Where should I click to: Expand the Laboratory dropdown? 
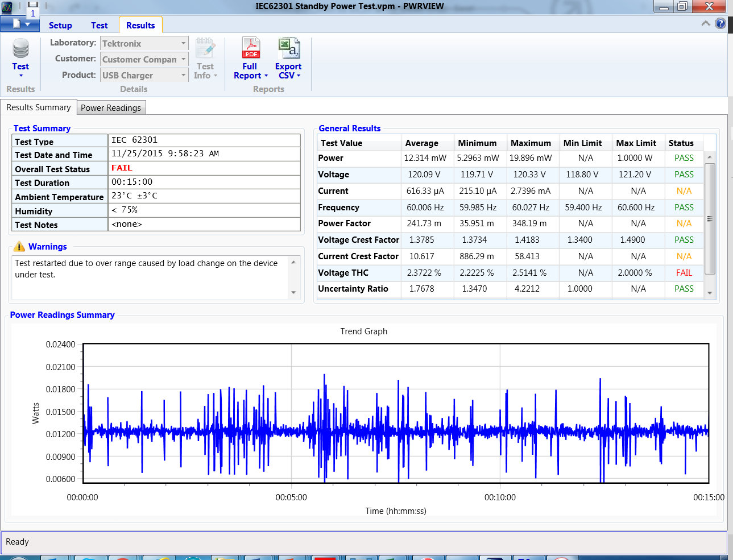pos(183,43)
